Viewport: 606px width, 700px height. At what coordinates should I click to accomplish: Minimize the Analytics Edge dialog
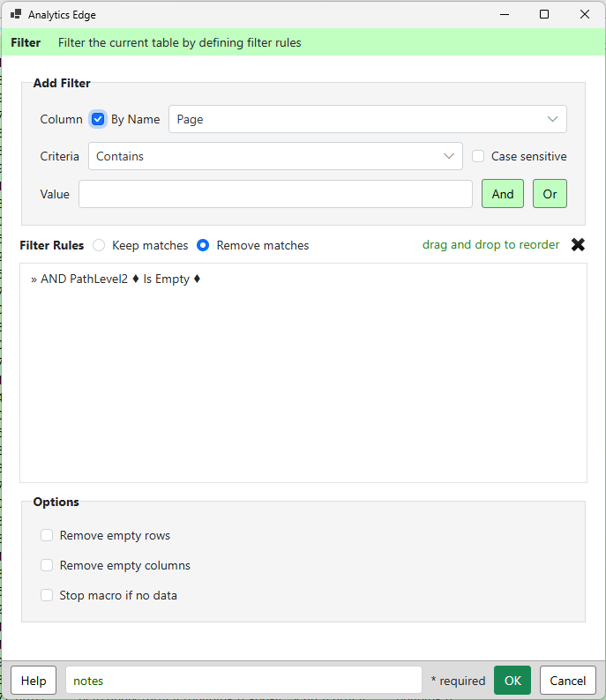[505, 14]
